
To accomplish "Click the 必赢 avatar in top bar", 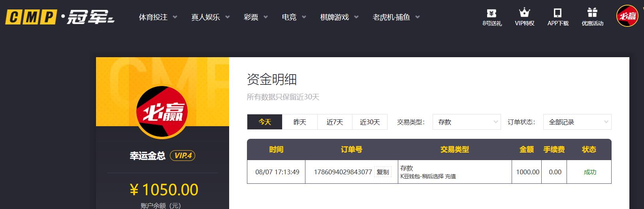I will [627, 16].
